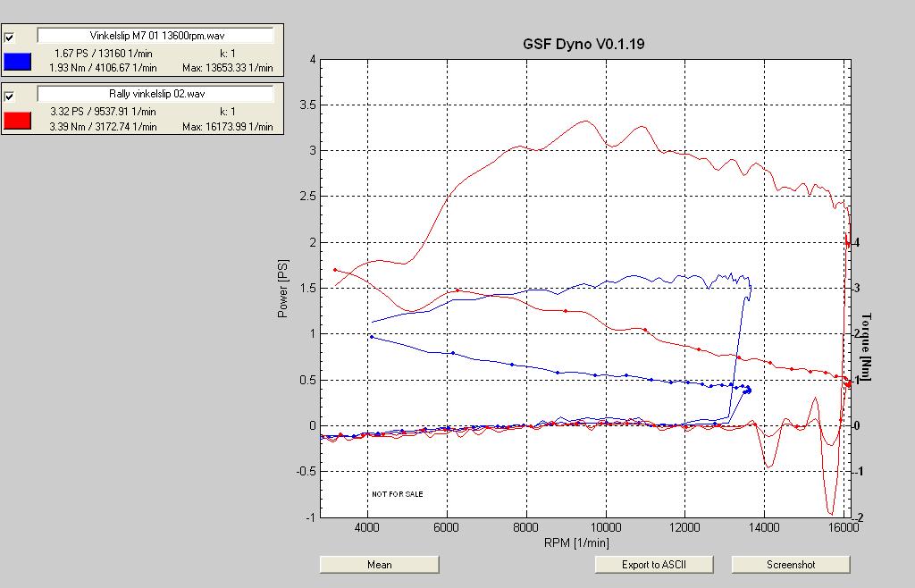The image size is (915, 588).
Task: Click the Max: 16173.99 1/min readout
Action: [x=227, y=127]
